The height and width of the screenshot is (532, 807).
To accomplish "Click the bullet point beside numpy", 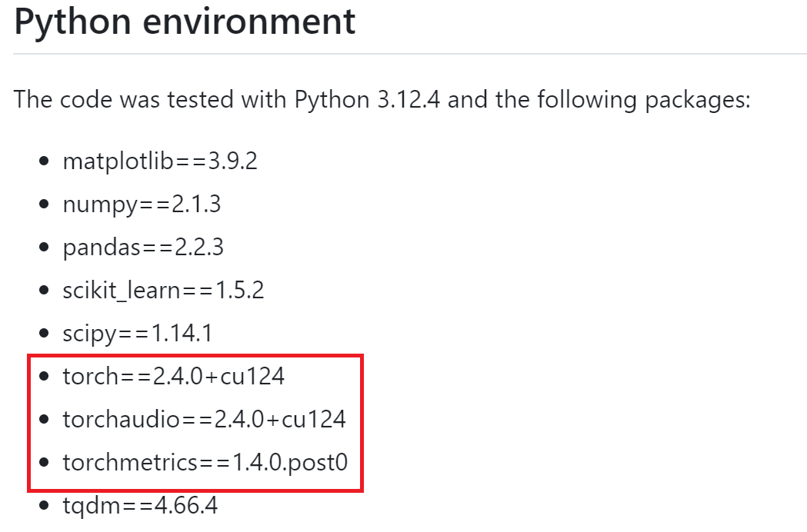I will coord(45,204).
